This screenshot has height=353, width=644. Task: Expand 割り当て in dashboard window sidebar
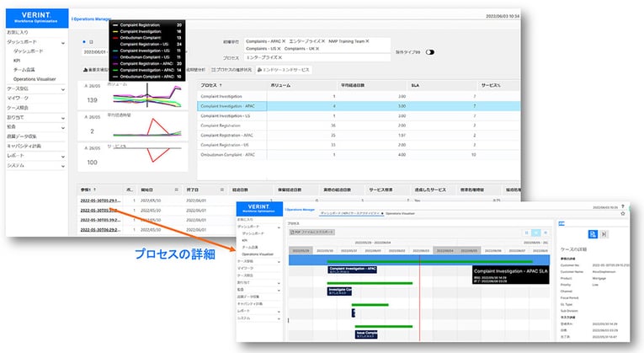click(63, 118)
